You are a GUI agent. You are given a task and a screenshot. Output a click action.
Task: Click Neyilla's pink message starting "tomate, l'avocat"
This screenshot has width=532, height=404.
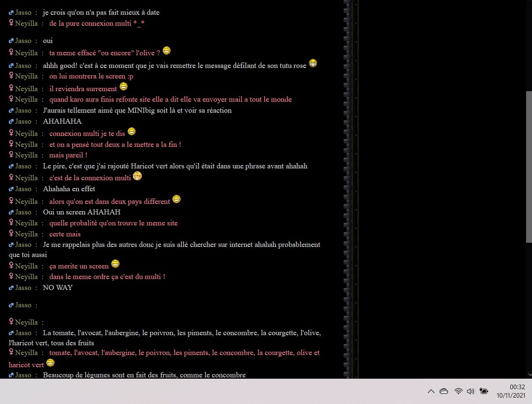(x=164, y=358)
